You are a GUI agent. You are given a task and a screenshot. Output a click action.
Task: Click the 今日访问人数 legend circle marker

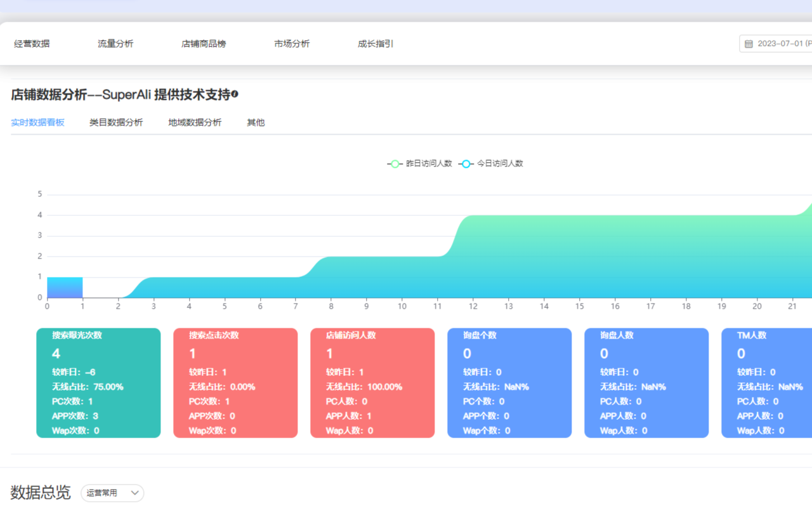coord(466,163)
